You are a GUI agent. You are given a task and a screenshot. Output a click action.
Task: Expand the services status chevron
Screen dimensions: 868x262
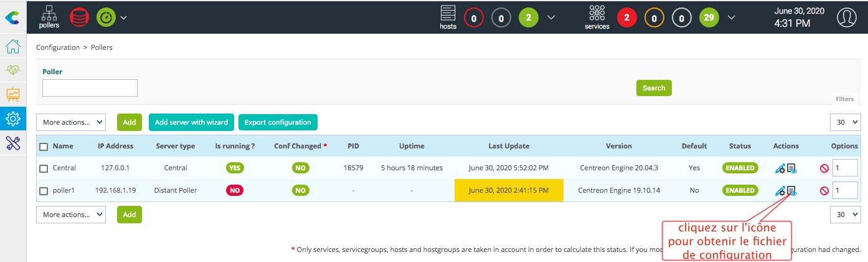731,17
